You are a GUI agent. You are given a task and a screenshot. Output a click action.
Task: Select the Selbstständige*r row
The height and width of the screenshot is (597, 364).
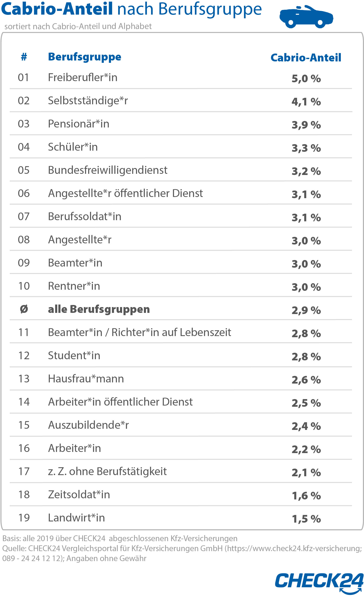[88, 101]
